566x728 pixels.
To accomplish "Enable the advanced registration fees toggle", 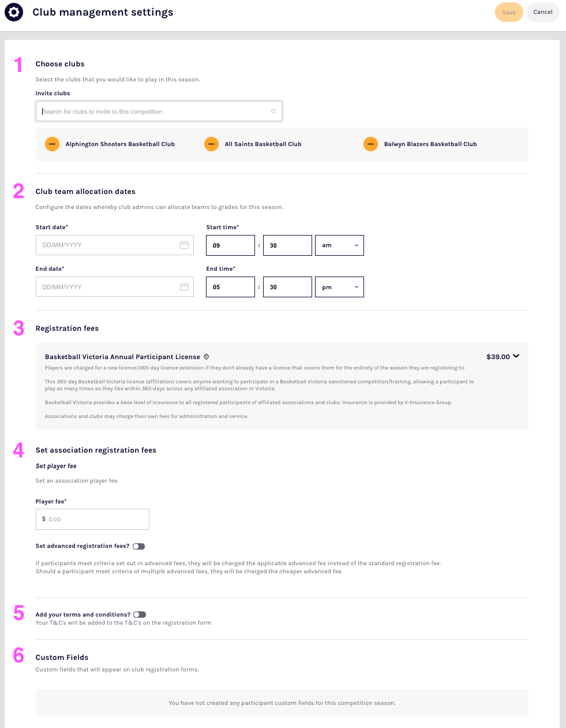I will coord(138,546).
